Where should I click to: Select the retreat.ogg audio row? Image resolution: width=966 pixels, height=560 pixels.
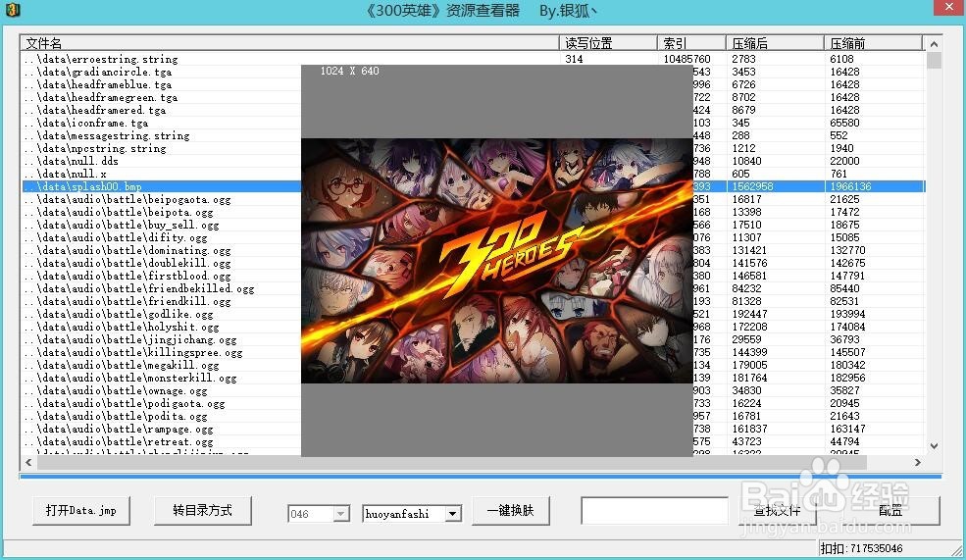point(473,441)
